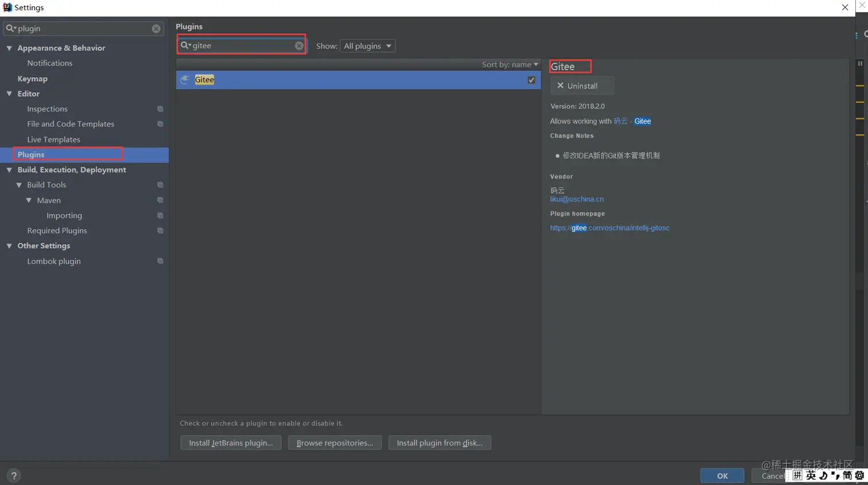868x485 pixels.
Task: Click the project-level icon beside Build Tools
Action: (160, 185)
